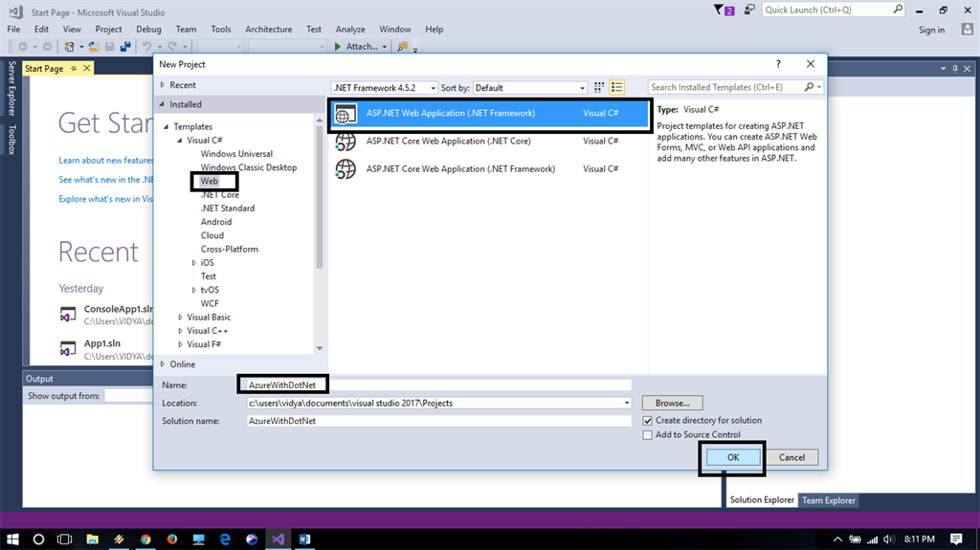Open Windows Start menu

tap(11, 539)
